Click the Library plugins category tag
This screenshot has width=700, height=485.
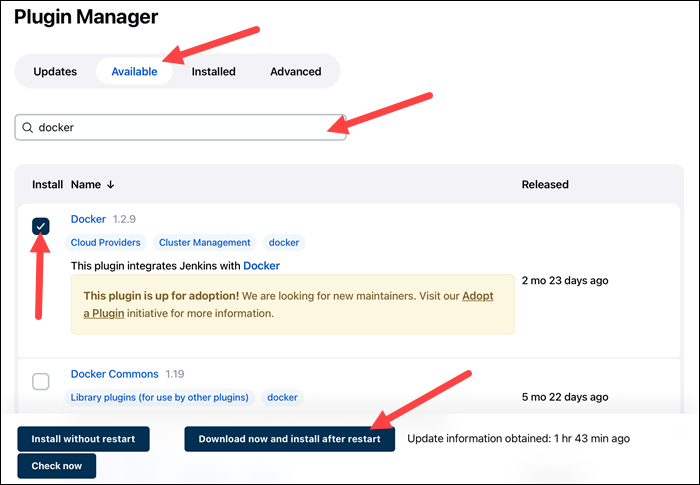click(x=160, y=397)
